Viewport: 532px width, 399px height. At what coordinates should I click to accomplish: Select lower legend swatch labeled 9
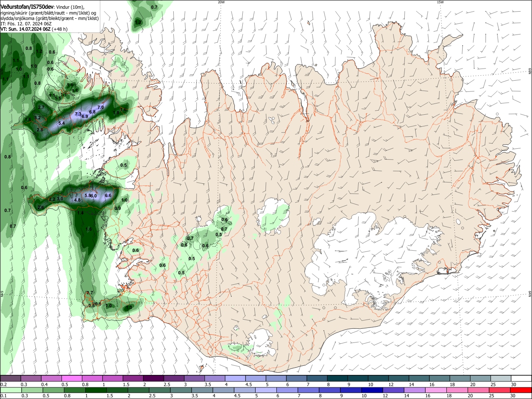coord(350,390)
